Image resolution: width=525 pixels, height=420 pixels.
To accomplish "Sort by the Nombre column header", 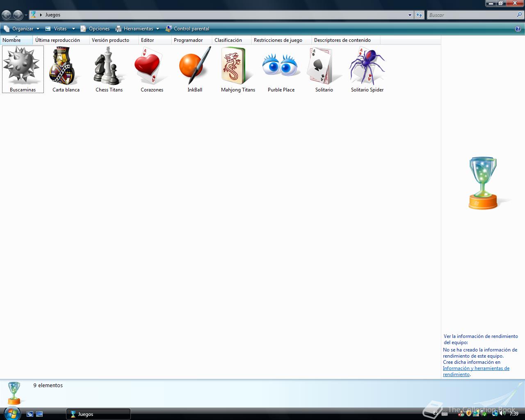I will pyautogui.click(x=16, y=40).
